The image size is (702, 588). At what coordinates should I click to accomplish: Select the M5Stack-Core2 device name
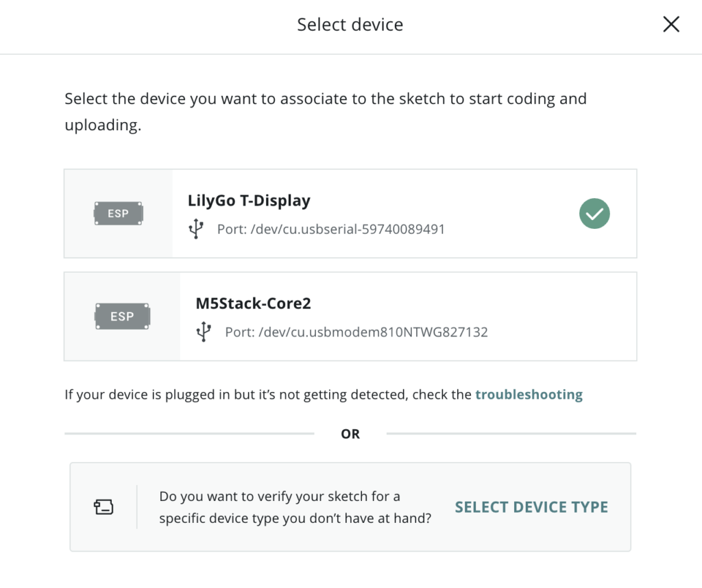point(254,304)
